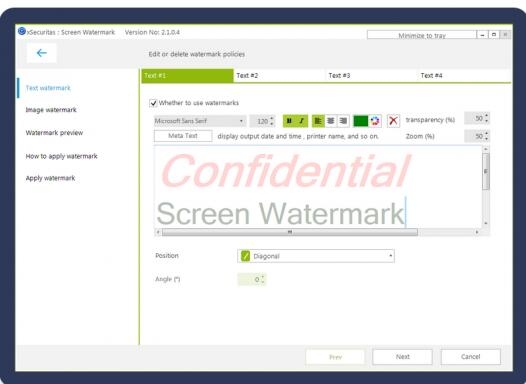Switch to Text #4 tab
526x384 pixels.
[x=465, y=75]
